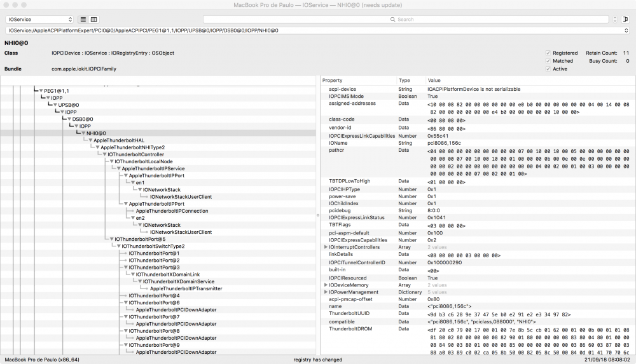Image resolution: width=636 pixels, height=364 pixels.
Task: Select IOThunderboltPort@4 entry
Action: 154,295
